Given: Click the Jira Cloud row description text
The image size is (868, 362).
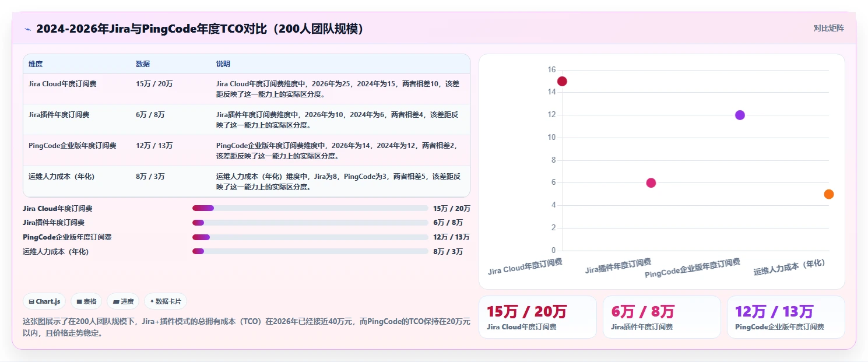Looking at the screenshot, I should point(338,89).
